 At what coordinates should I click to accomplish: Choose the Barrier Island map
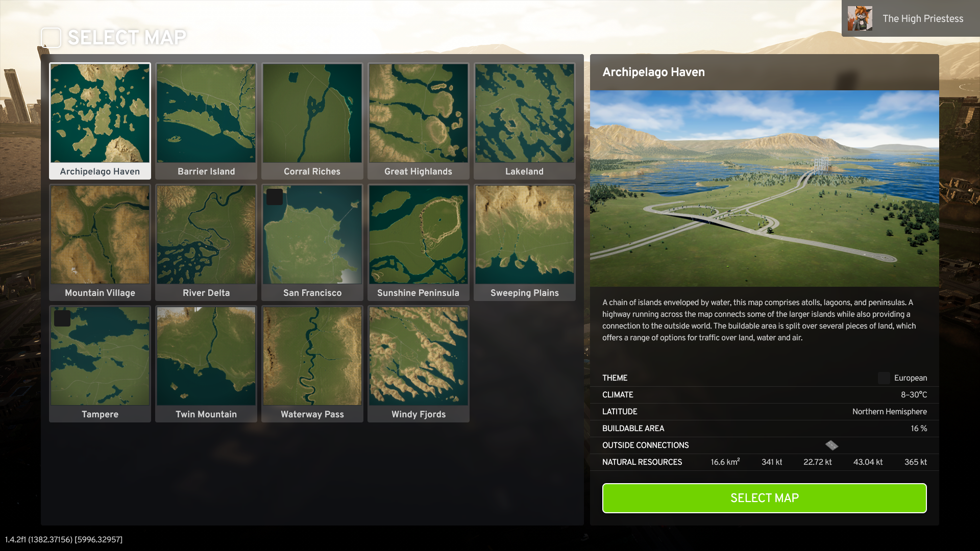point(206,121)
